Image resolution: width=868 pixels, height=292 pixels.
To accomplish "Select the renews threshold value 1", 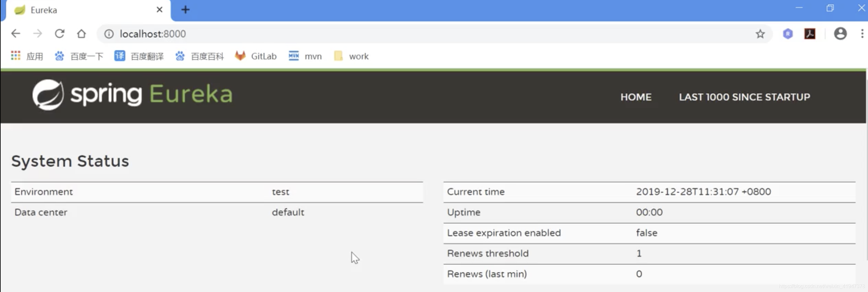I will pyautogui.click(x=638, y=253).
